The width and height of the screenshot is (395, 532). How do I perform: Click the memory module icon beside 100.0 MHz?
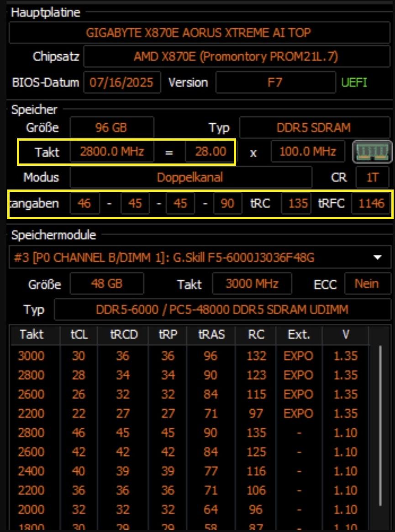click(372, 152)
